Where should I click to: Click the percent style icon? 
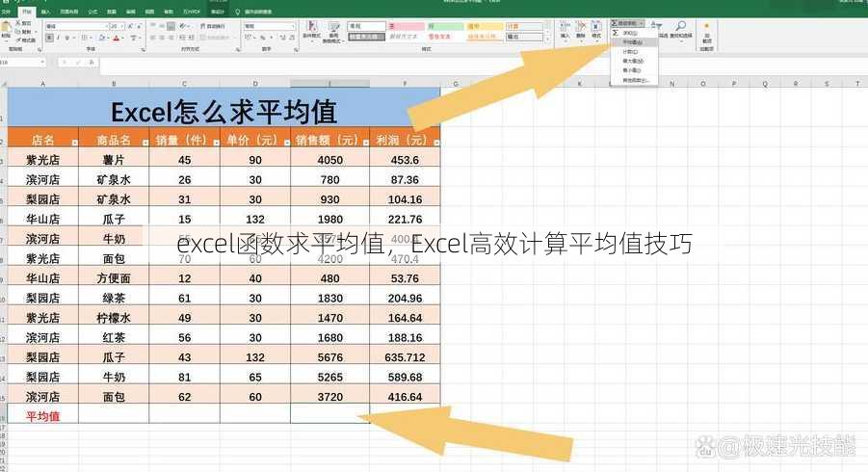263,38
